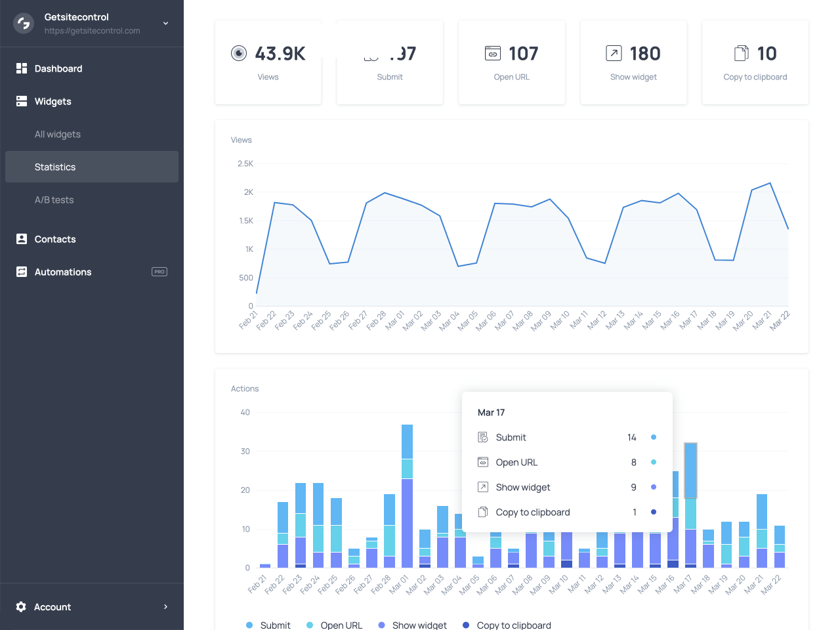This screenshot has height=630, width=840.
Task: Toggle the Show widget legend series
Action: point(412,625)
